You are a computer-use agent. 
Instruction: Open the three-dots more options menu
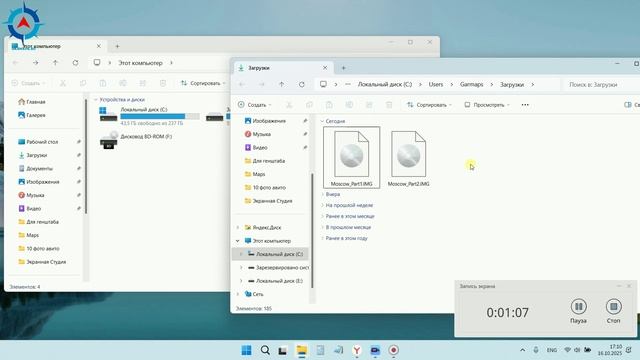(x=525, y=105)
